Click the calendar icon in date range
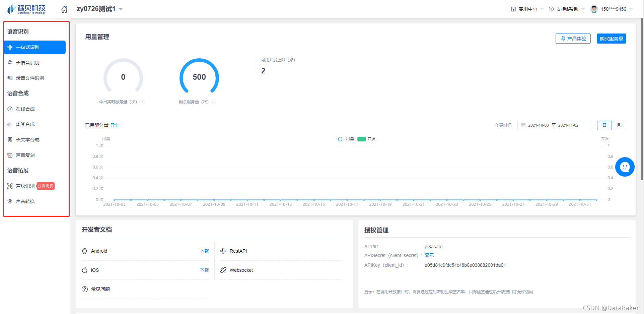 click(523, 125)
